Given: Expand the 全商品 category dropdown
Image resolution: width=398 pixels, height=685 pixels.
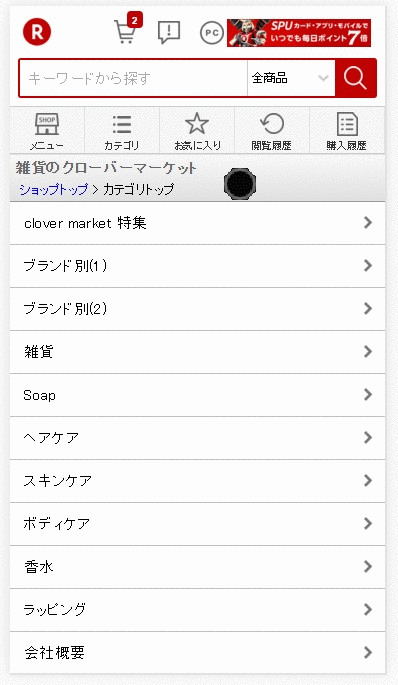Looking at the screenshot, I should pyautogui.click(x=291, y=78).
